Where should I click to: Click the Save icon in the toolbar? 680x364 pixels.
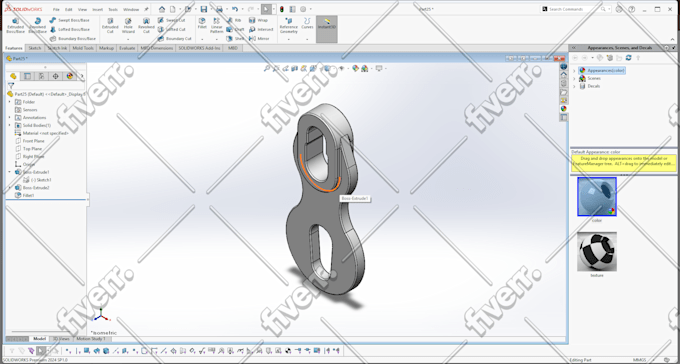pos(203,9)
